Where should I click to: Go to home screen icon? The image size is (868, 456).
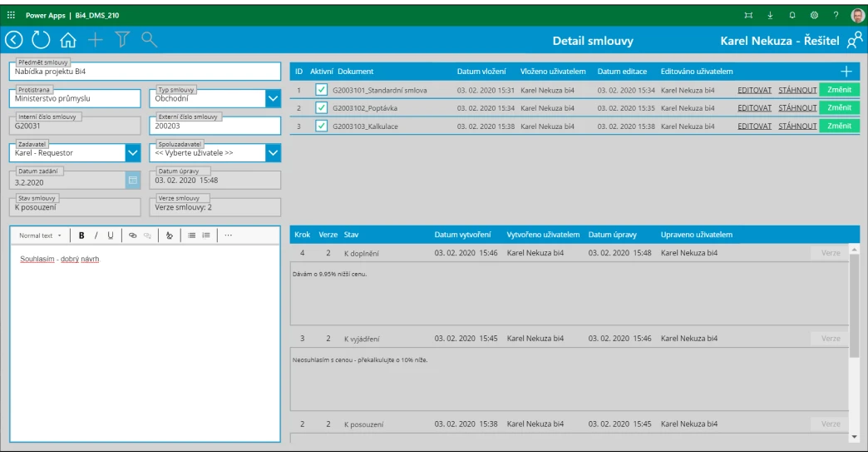(68, 39)
